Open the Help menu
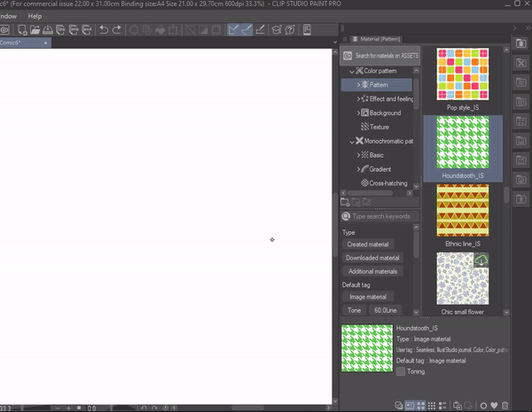 pos(35,16)
